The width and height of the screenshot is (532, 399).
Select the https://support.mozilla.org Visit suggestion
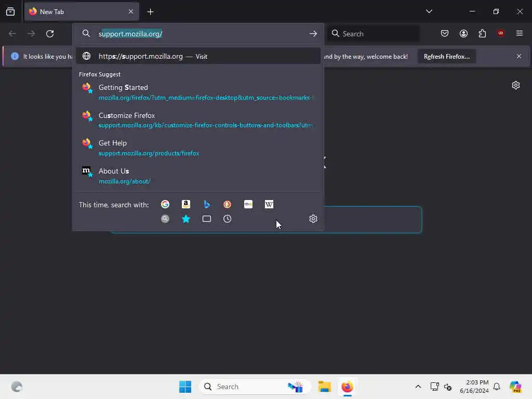point(198,56)
